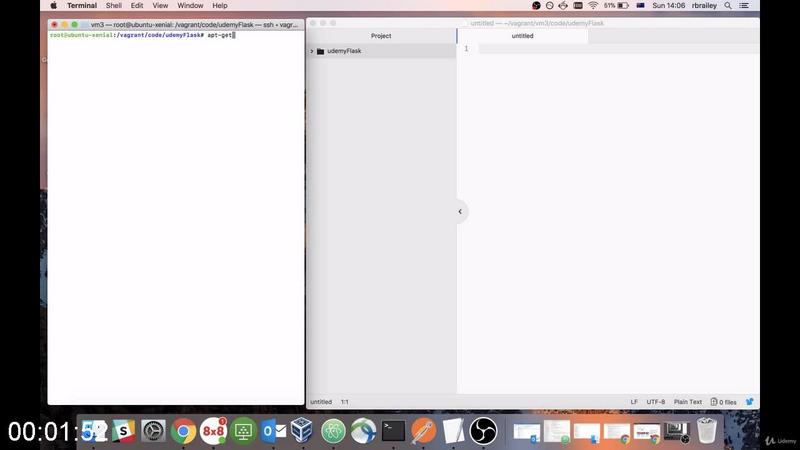Click the Atom squirrel update icon in status bar

pos(749,402)
